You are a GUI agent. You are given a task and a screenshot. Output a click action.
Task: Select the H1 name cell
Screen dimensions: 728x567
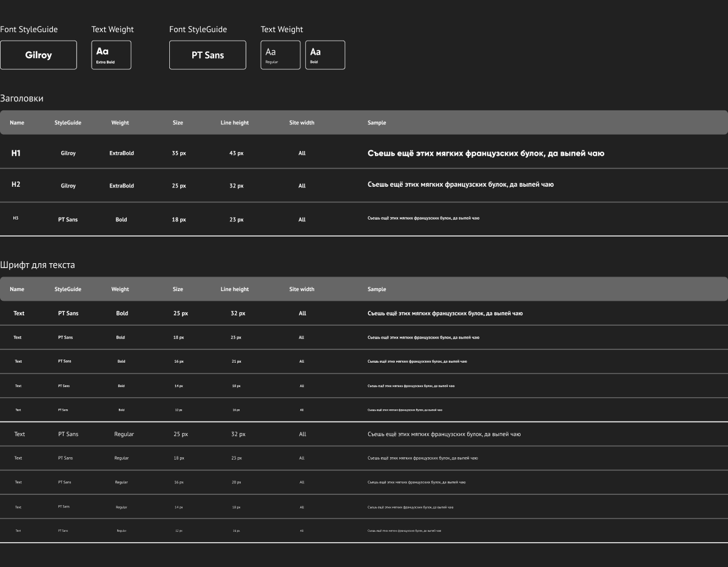tap(16, 153)
